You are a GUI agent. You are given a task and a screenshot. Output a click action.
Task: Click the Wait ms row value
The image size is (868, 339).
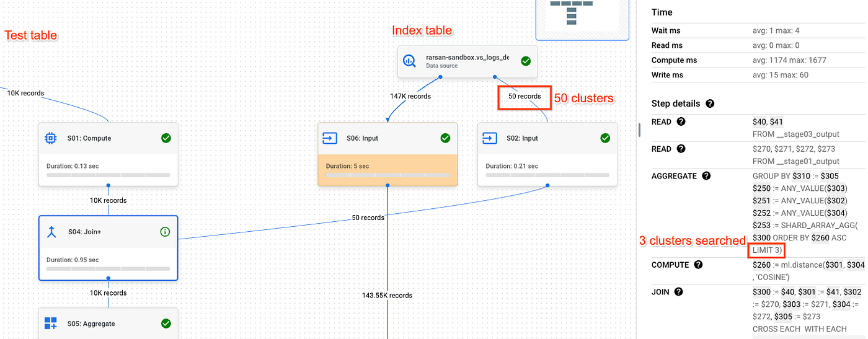[x=776, y=30]
